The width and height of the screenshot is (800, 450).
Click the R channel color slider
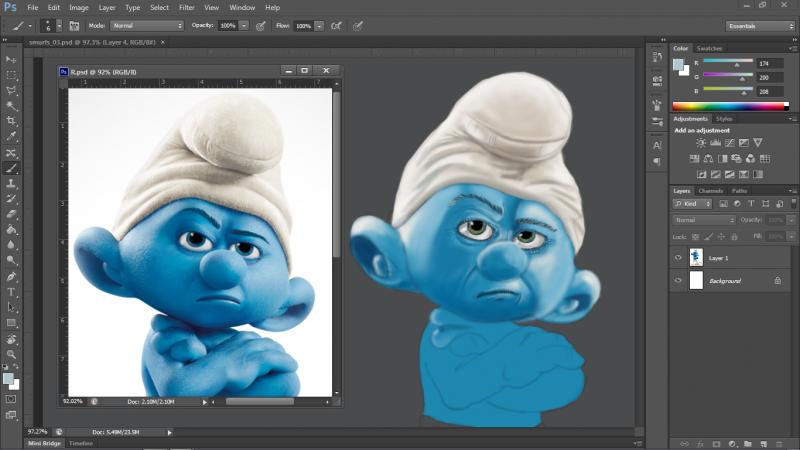pos(728,61)
